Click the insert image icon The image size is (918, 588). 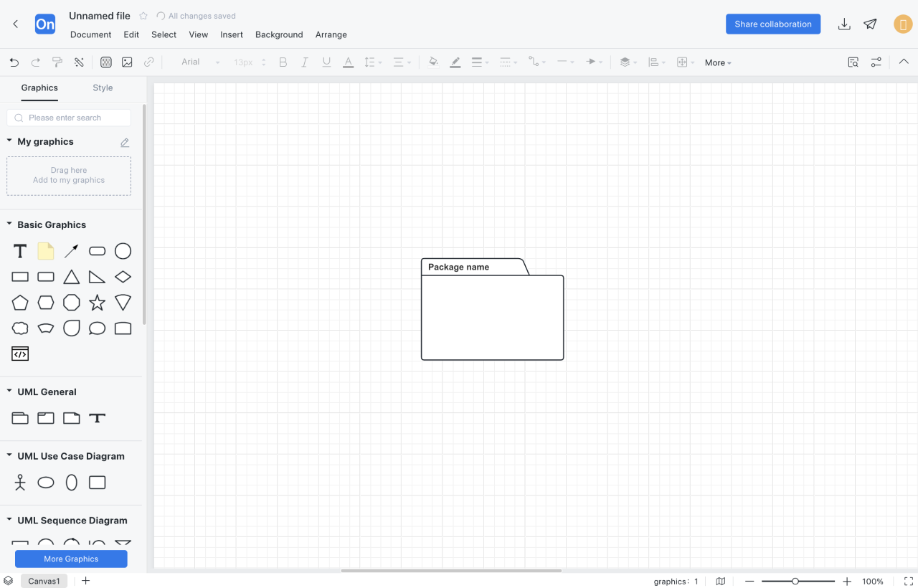coord(127,62)
